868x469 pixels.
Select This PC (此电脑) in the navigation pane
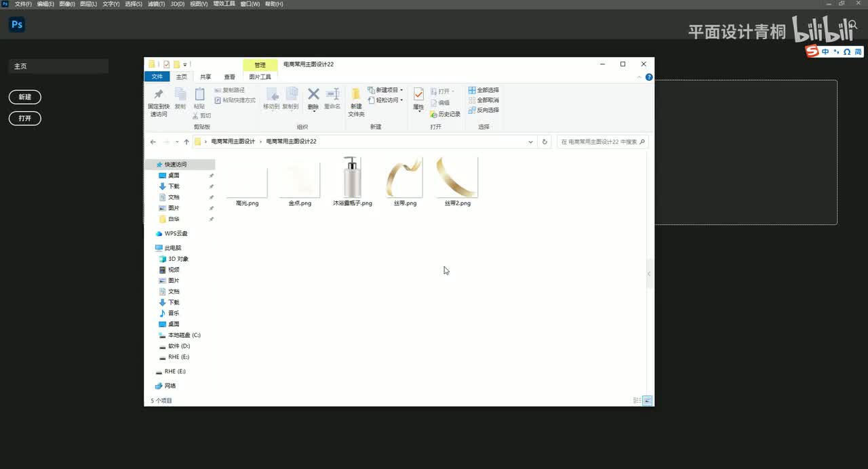pyautogui.click(x=172, y=248)
